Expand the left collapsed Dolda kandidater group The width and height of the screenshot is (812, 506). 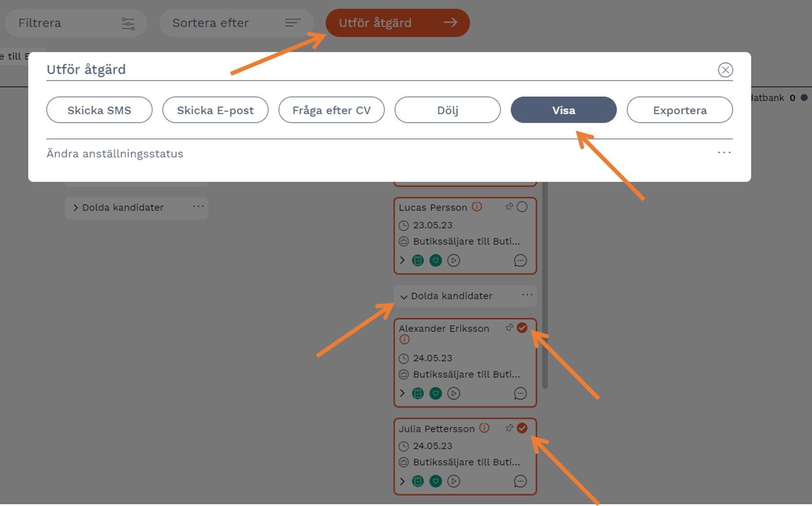click(75, 208)
